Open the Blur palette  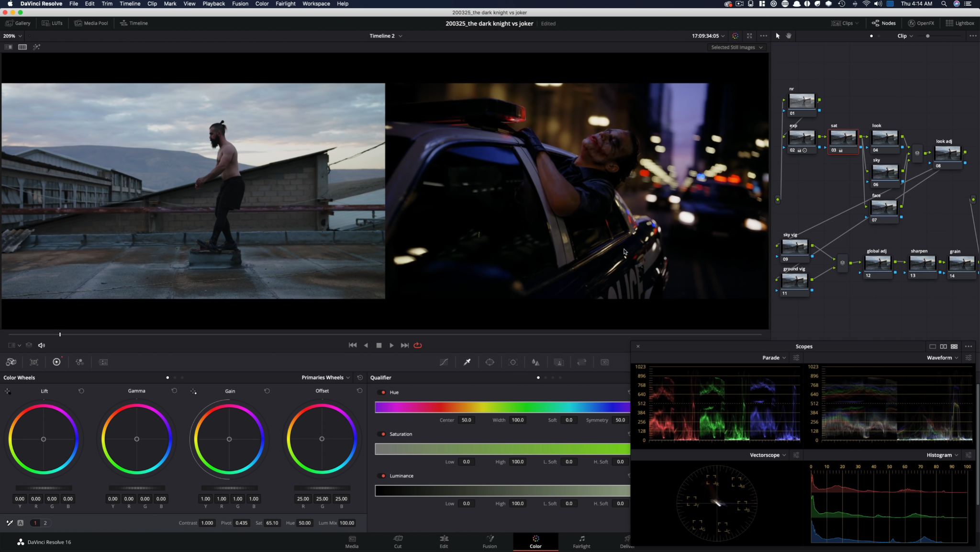[x=535, y=362]
